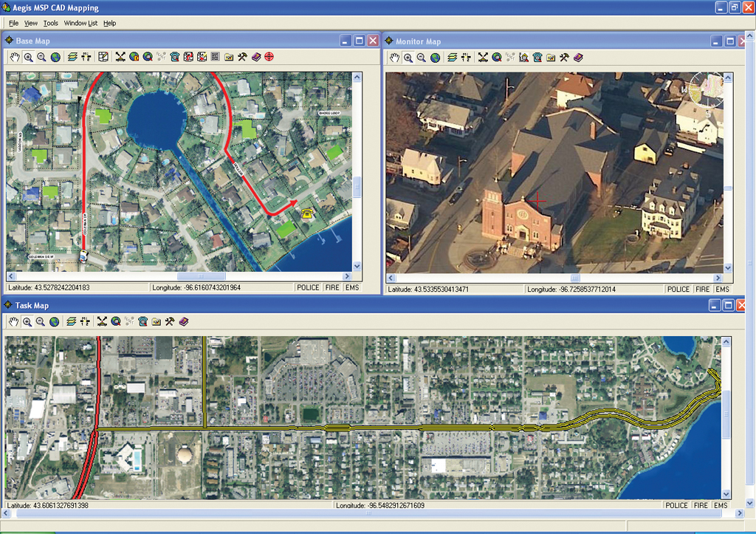Select the Zoom In tool in Monitor Map
The height and width of the screenshot is (534, 756).
408,57
